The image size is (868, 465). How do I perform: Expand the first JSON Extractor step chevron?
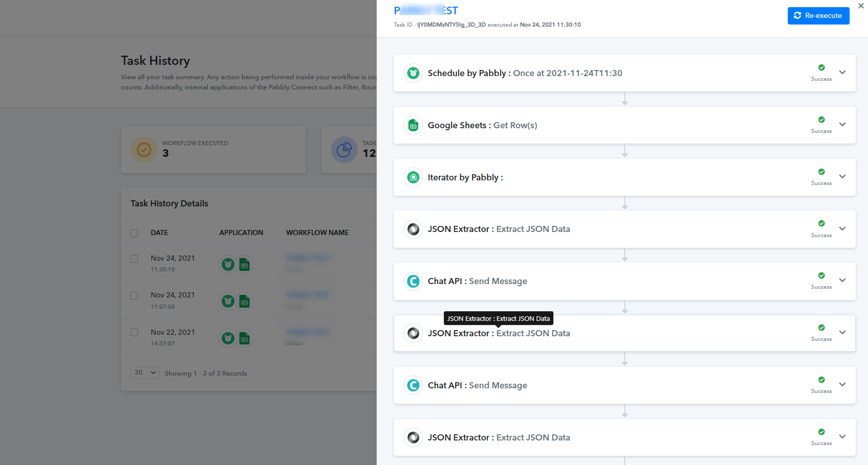tap(842, 228)
